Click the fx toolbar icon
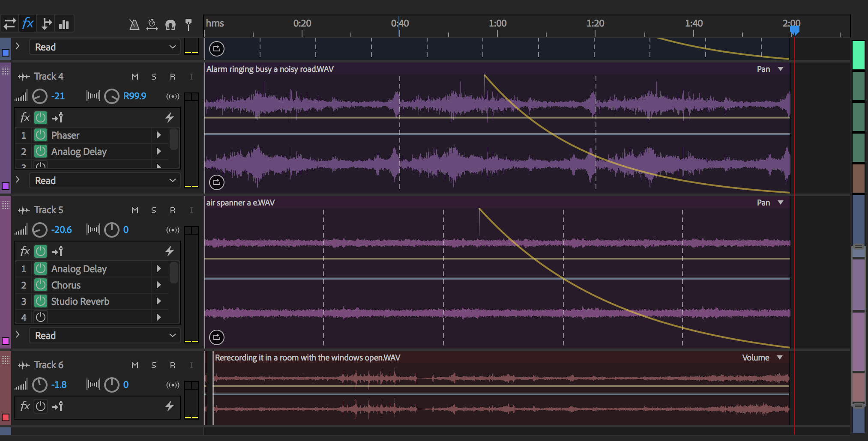The height and width of the screenshot is (441, 868). pyautogui.click(x=28, y=24)
